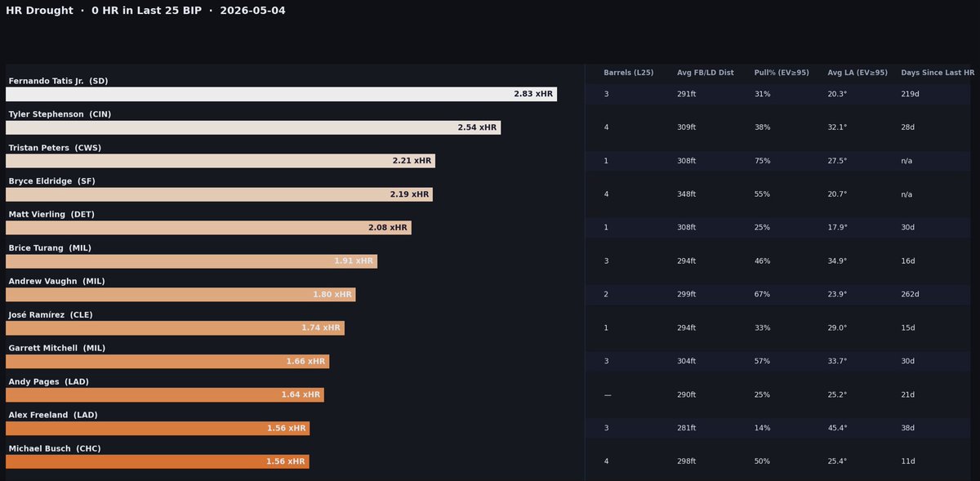Click Michael Busch's 1.56 xHR bar
Screen dimensions: 980x481
(x=157, y=462)
